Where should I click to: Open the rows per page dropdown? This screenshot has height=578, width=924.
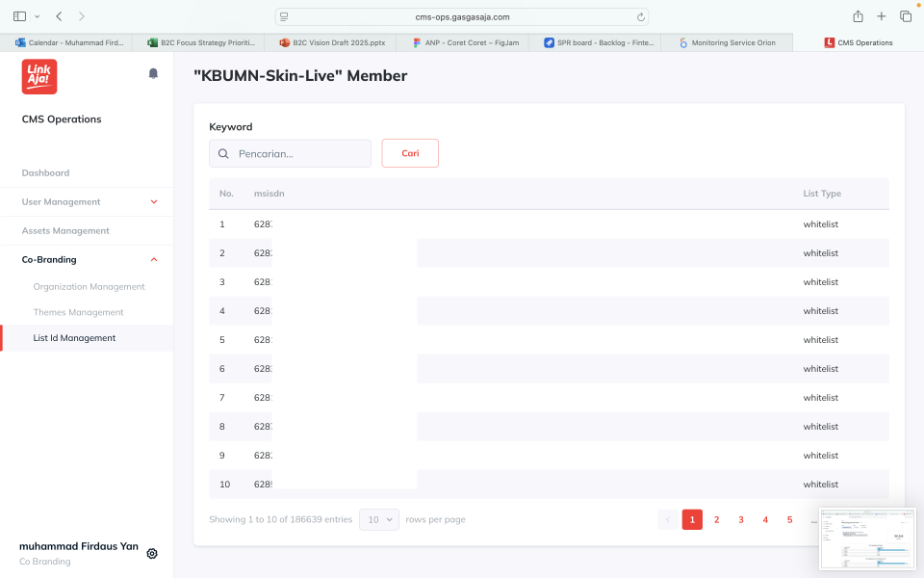pyautogui.click(x=379, y=519)
